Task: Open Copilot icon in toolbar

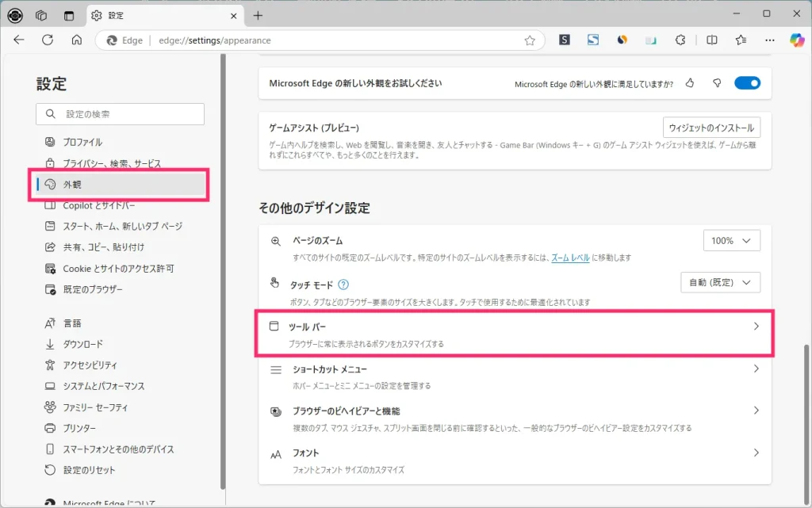Action: coord(797,40)
